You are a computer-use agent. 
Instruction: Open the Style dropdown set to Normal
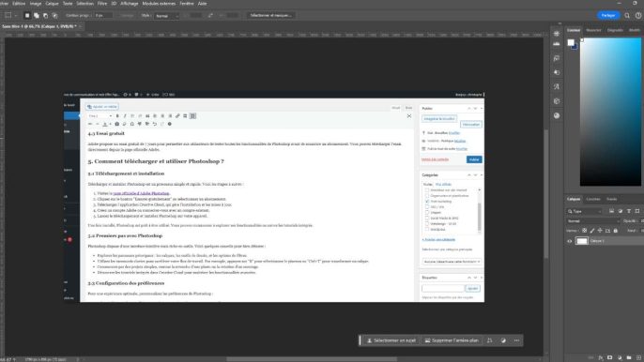[x=167, y=16]
